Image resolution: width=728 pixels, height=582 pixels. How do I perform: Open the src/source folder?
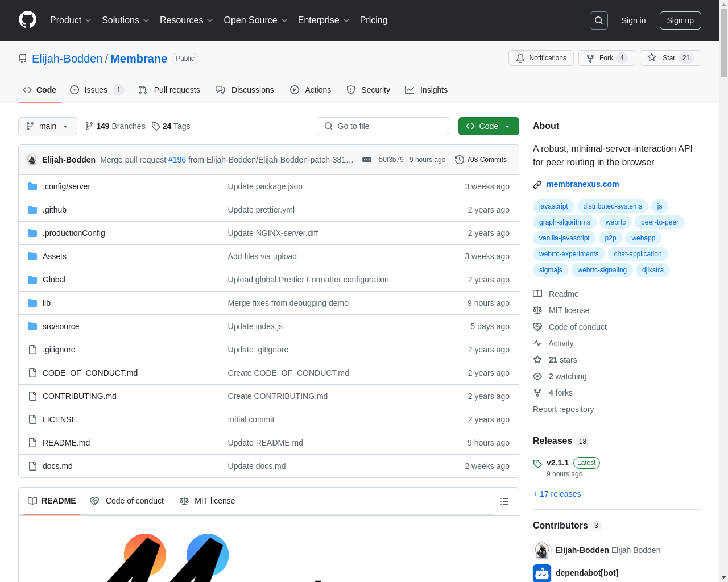(x=61, y=326)
